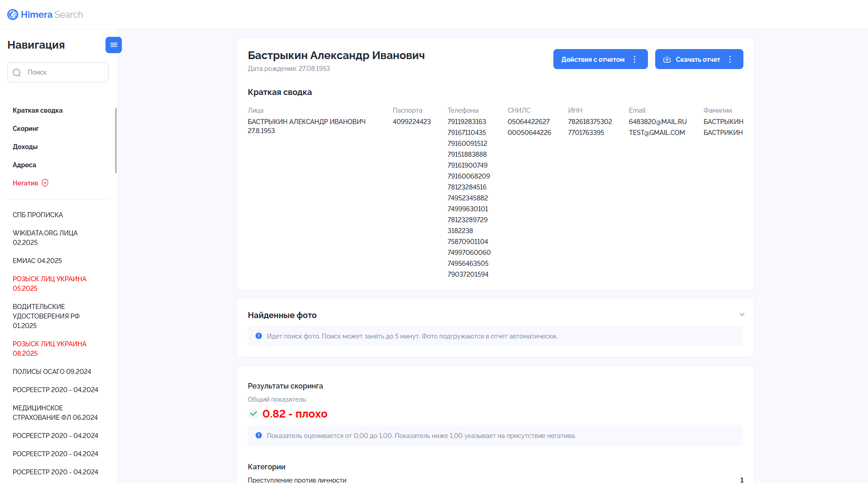Select ПОЛИСЫ ОСАГО 09.2024 in sidebar

pos(52,372)
